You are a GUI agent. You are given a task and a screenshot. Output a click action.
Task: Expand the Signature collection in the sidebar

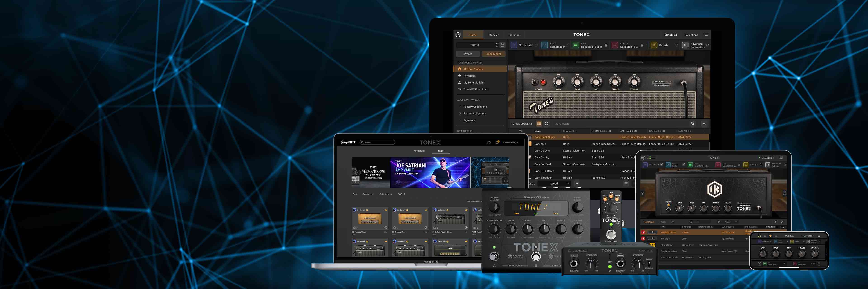460,120
